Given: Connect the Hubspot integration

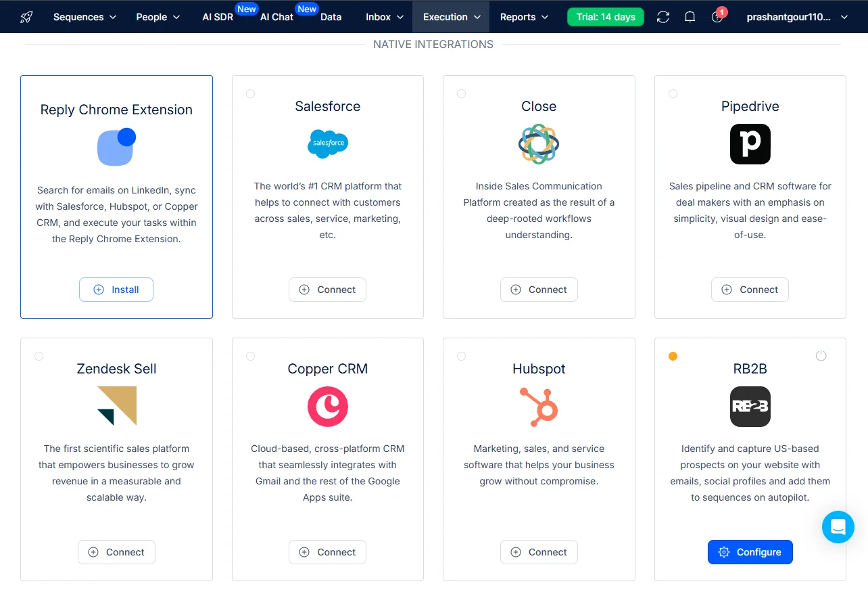Looking at the screenshot, I should pos(539,552).
